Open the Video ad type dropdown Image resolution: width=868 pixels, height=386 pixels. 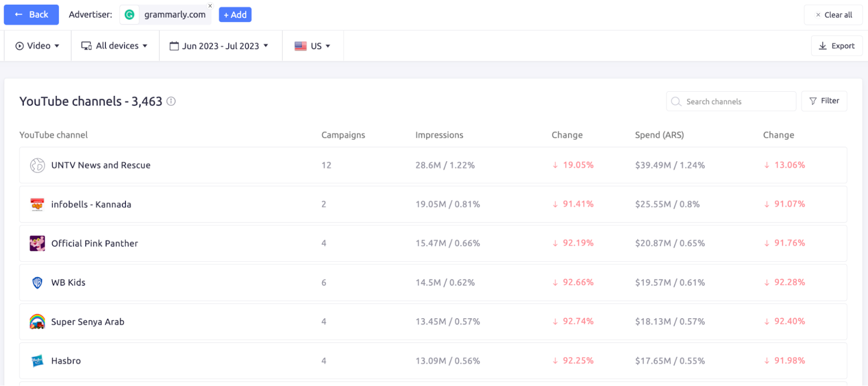(37, 46)
